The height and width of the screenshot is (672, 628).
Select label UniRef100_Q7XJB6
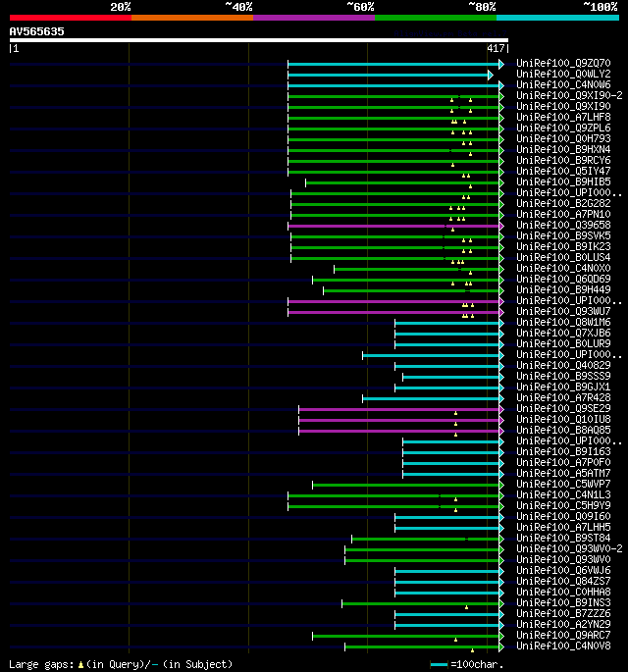[563, 333]
